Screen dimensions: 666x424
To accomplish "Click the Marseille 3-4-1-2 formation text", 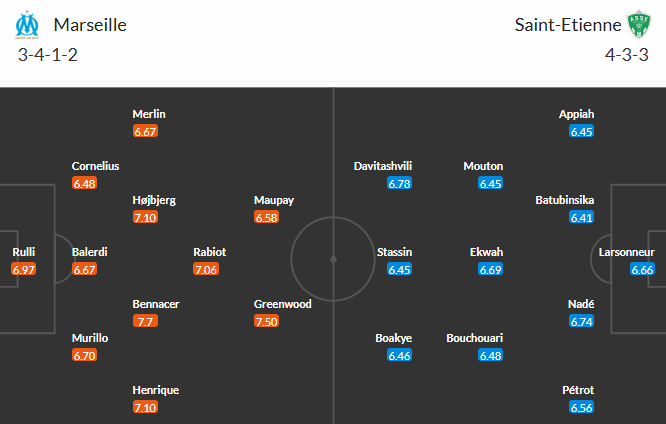I will tap(48, 55).
